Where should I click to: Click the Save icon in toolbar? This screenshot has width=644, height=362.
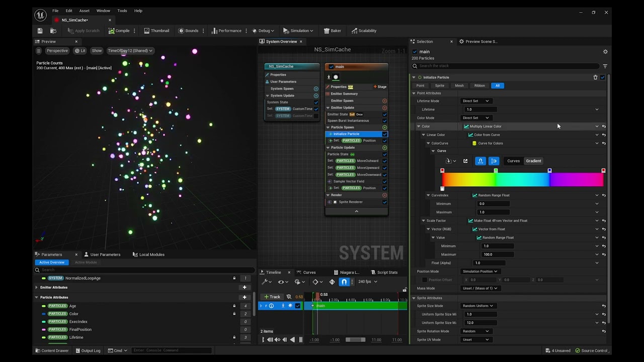click(x=40, y=31)
